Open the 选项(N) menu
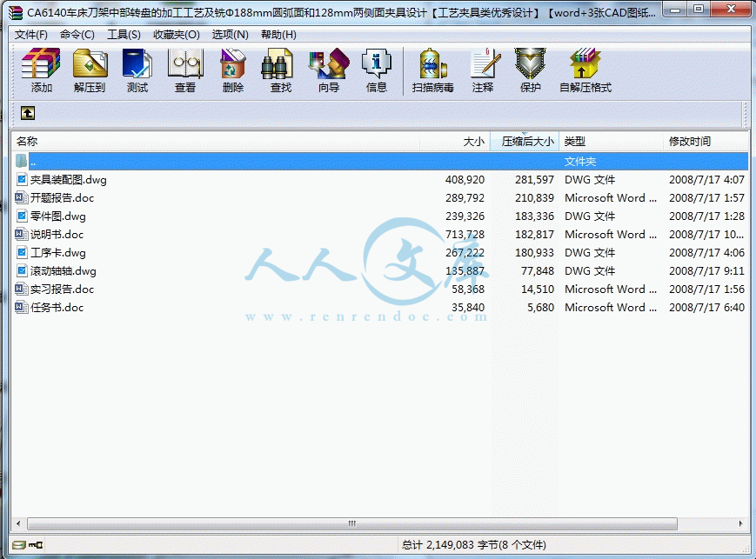Image resolution: width=756 pixels, height=559 pixels. click(230, 35)
